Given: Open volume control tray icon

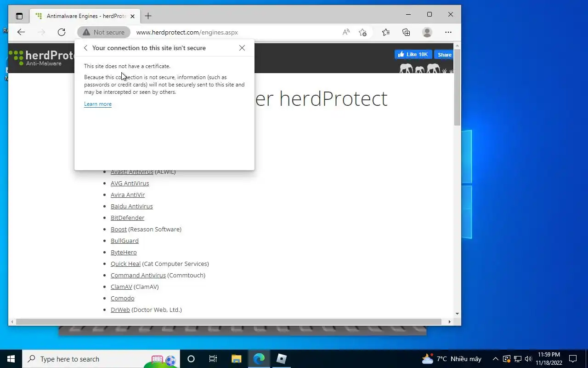Looking at the screenshot, I should click(528, 359).
